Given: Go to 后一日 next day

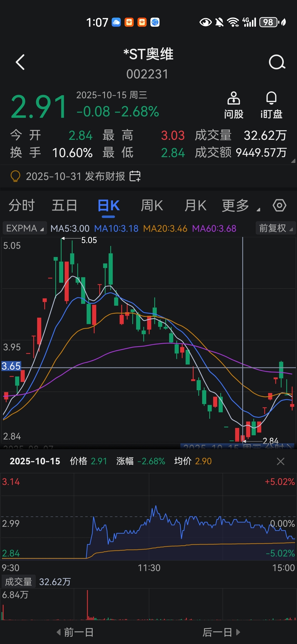Looking at the screenshot, I should (221, 632).
